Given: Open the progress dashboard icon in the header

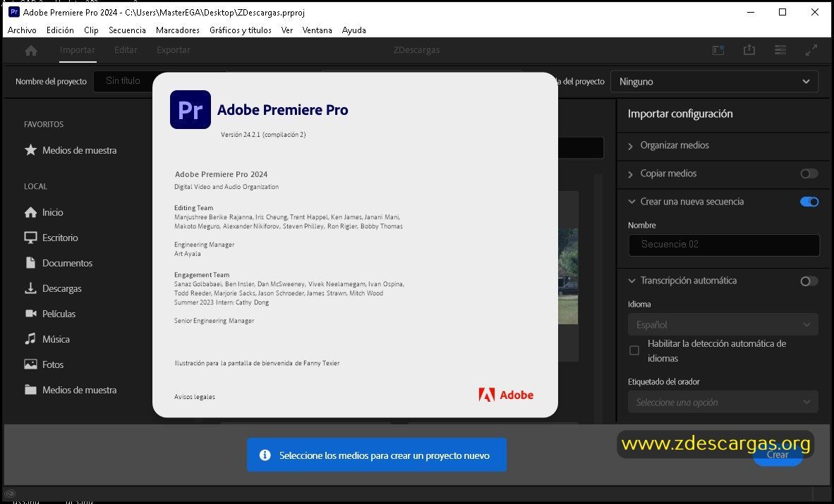Looking at the screenshot, I should coord(718,50).
